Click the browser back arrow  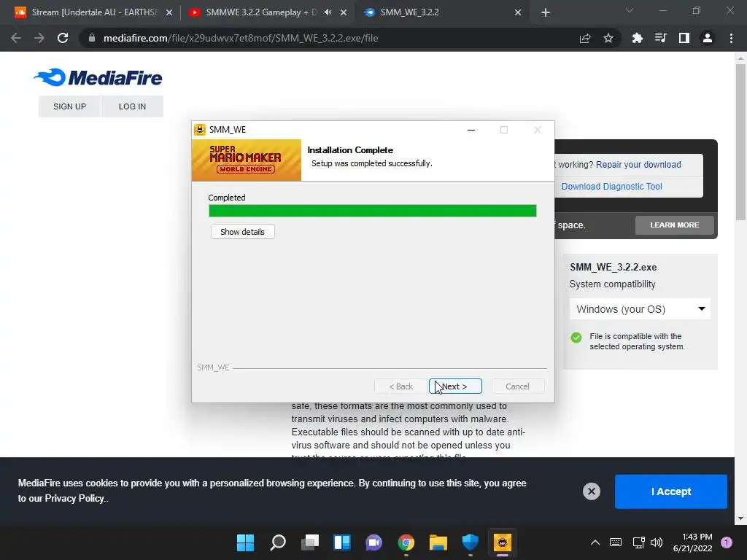(16, 38)
